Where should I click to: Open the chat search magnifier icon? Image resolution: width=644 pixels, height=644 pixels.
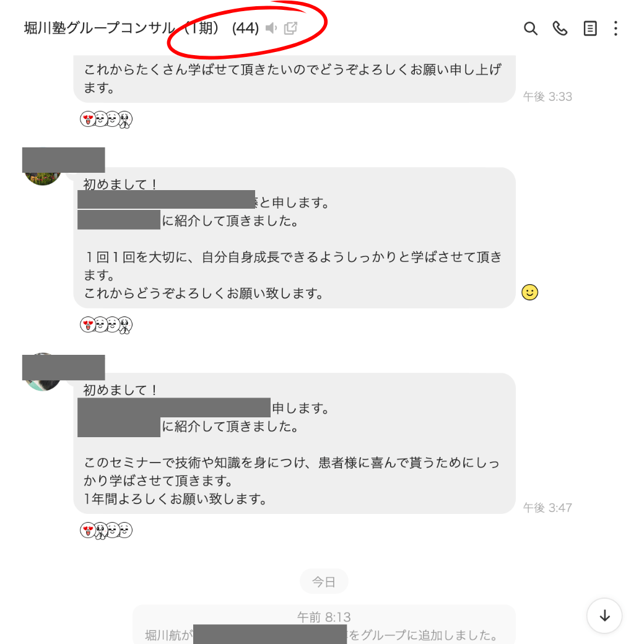[530, 28]
